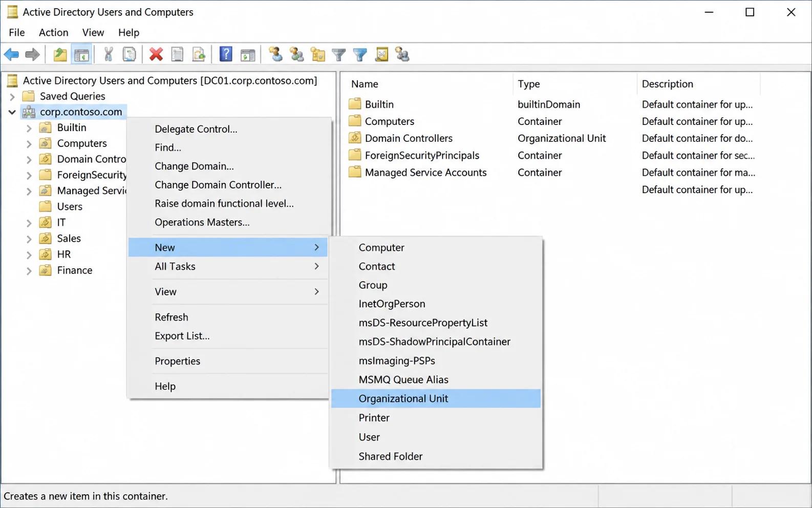Click the Filter options funnel icon
The image size is (812, 508).
(339, 54)
